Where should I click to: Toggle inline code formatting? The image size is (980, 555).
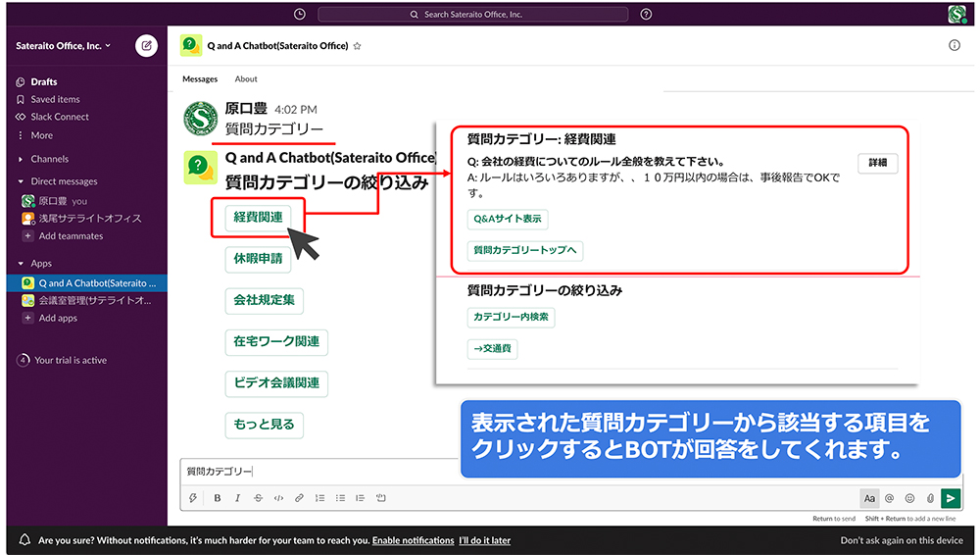[x=278, y=498]
